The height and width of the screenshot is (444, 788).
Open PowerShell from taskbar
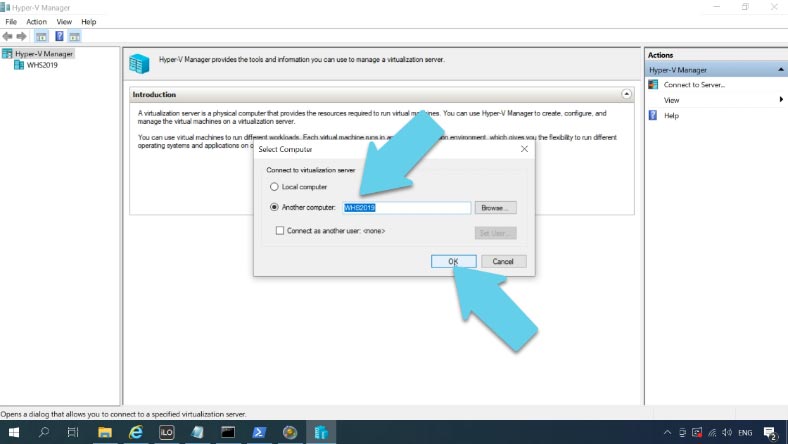click(259, 432)
